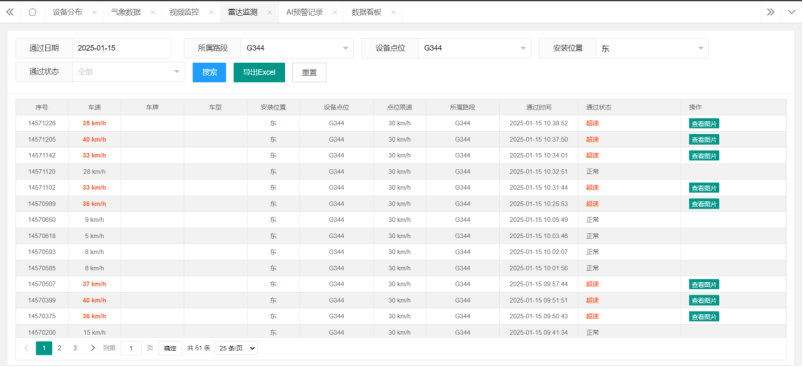Click sequence number 14570650
Image resolution: width=803 pixels, height=367 pixels.
coord(41,220)
